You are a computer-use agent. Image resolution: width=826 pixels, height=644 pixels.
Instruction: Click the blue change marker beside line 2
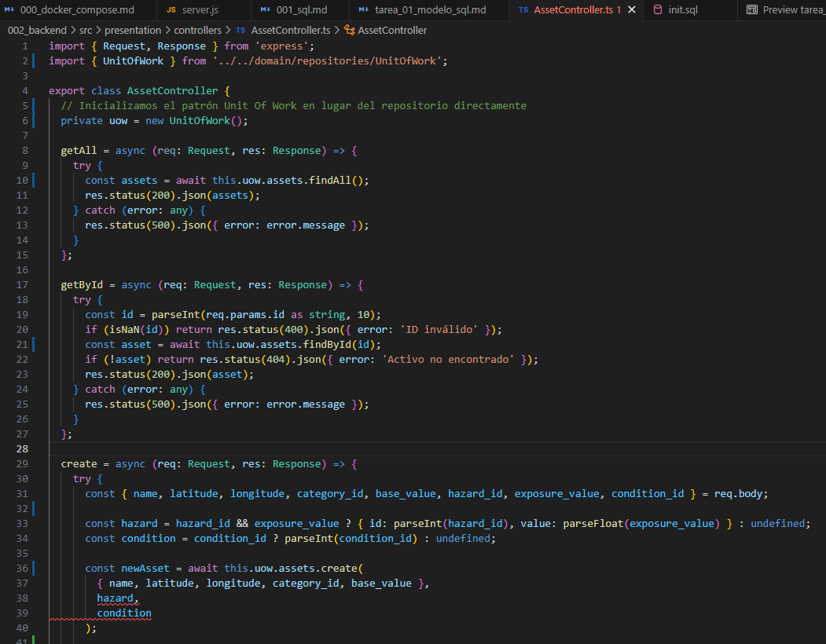click(34, 61)
